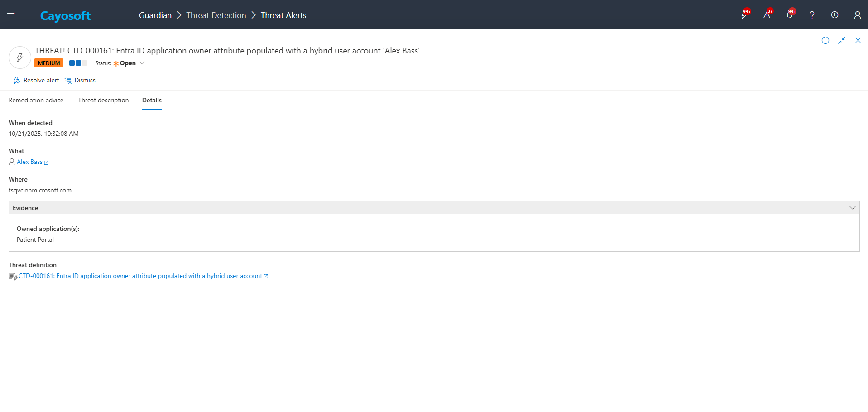Open the bell notifications icon
Viewport: 868px width, 412px height.
click(x=789, y=15)
